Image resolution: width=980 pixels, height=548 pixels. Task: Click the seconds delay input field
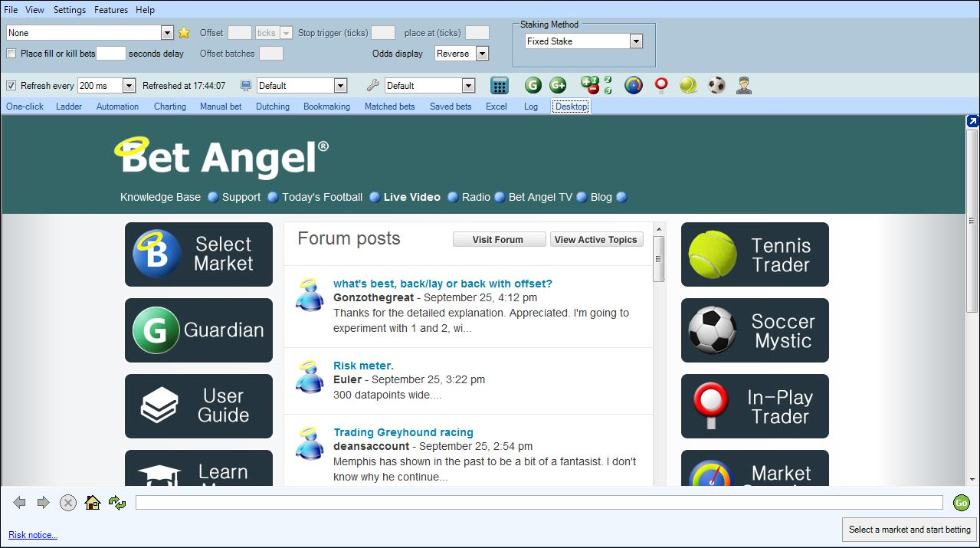[111, 54]
